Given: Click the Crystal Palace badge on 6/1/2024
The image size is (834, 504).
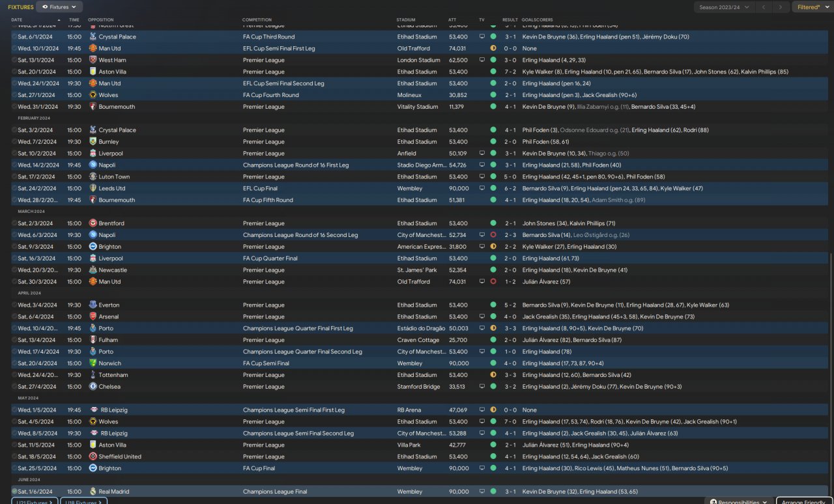Looking at the screenshot, I should (93, 37).
